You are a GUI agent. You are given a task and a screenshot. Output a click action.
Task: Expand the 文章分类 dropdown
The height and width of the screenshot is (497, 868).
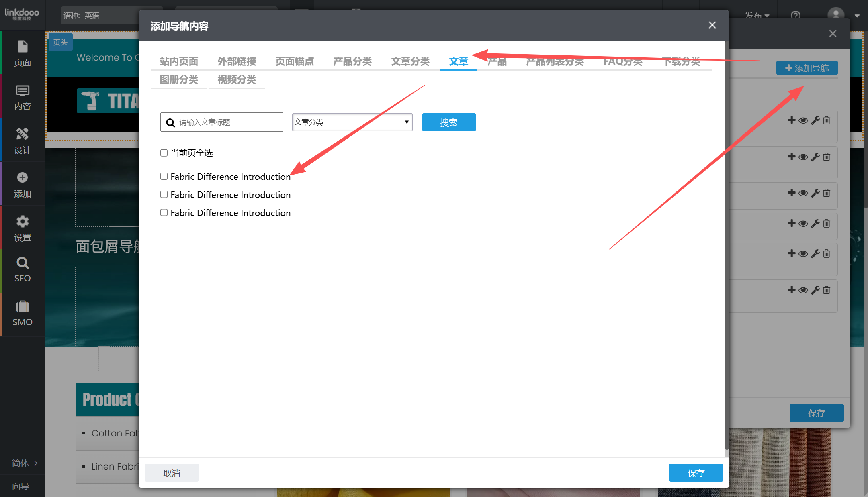pyautogui.click(x=352, y=122)
